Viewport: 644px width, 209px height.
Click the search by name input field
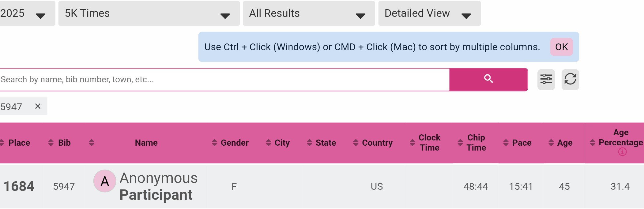pyautogui.click(x=224, y=80)
